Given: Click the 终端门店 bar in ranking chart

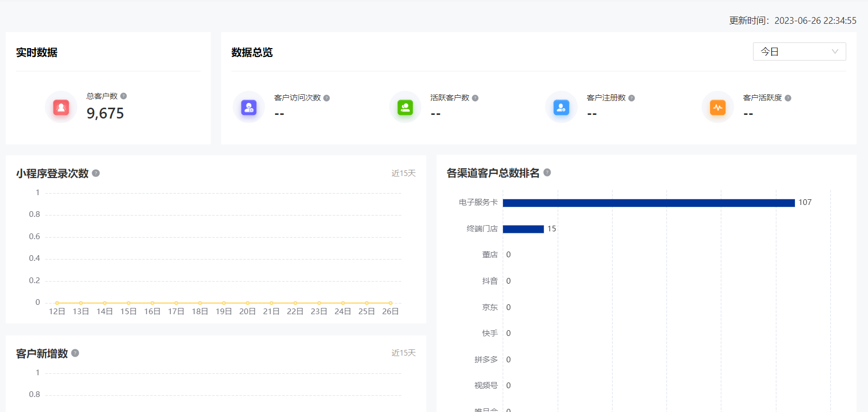Looking at the screenshot, I should click(523, 229).
